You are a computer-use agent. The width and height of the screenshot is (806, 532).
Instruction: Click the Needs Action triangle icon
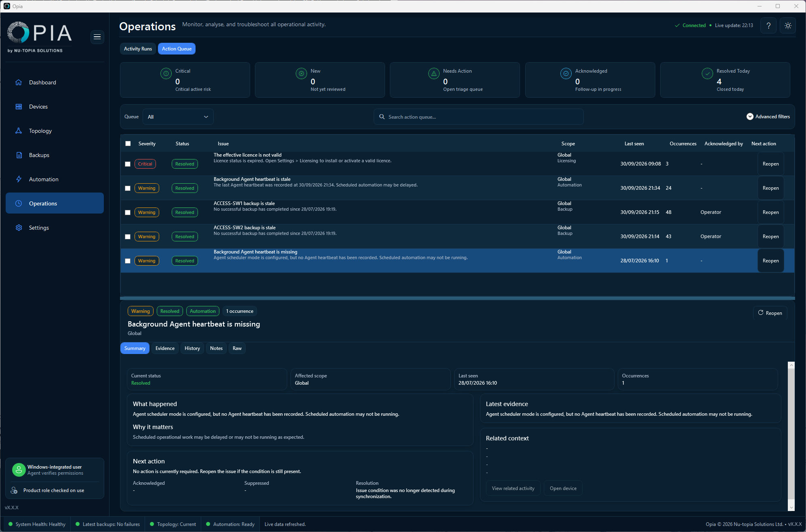[x=434, y=73]
